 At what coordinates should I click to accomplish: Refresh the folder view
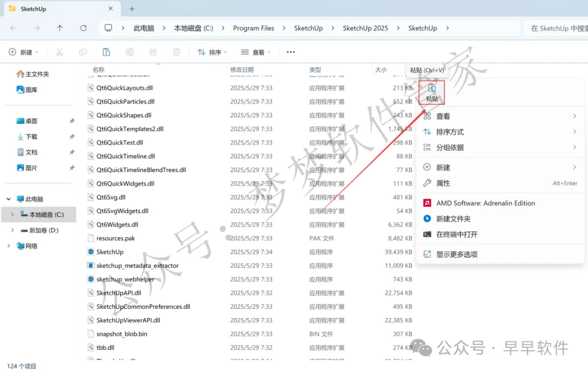point(83,28)
